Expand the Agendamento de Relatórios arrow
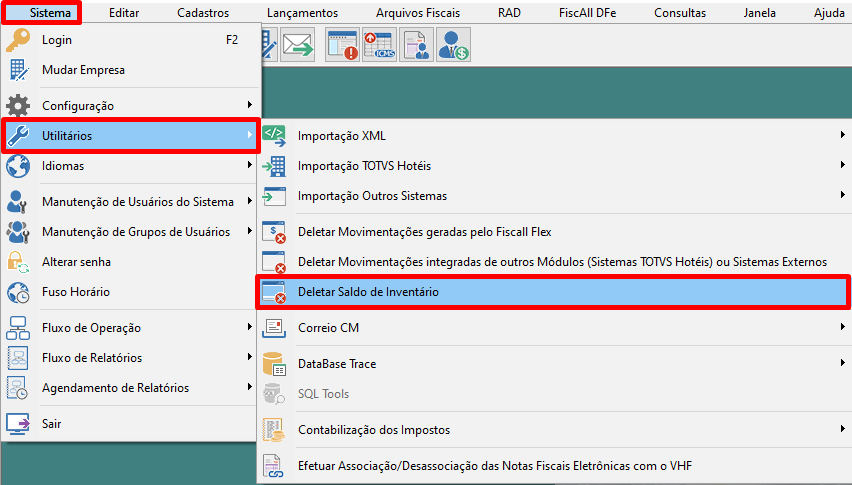 tap(249, 387)
